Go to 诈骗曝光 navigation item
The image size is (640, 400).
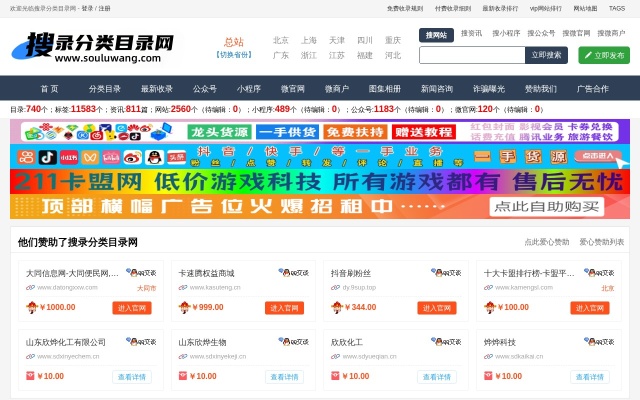(490, 88)
